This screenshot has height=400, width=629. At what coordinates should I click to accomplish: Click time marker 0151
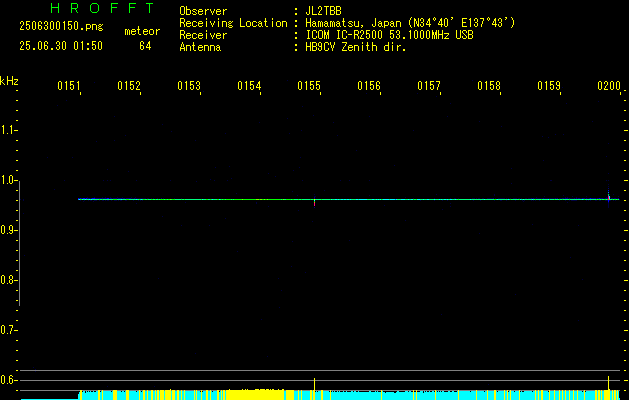coord(69,86)
